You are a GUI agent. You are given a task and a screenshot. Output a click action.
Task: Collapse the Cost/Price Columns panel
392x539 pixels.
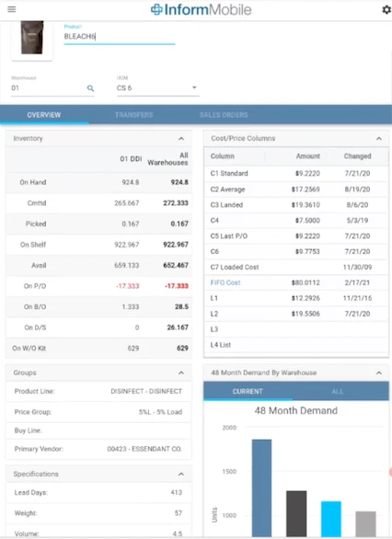click(378, 139)
